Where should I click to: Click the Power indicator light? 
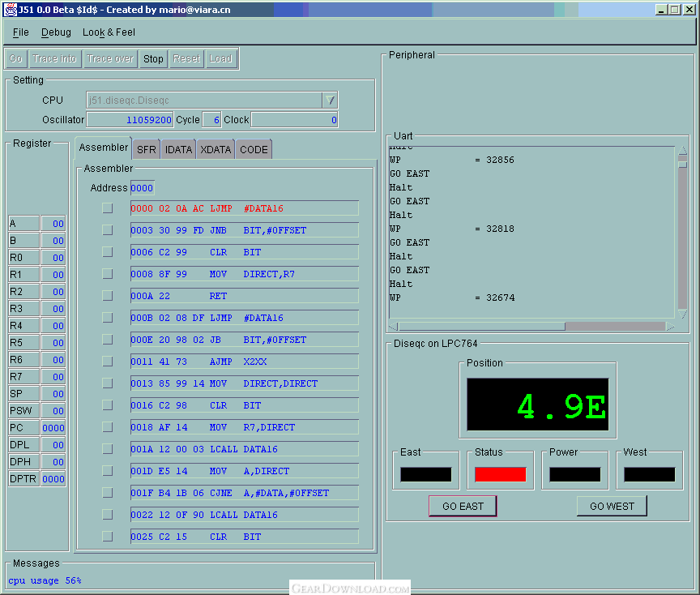pos(575,474)
